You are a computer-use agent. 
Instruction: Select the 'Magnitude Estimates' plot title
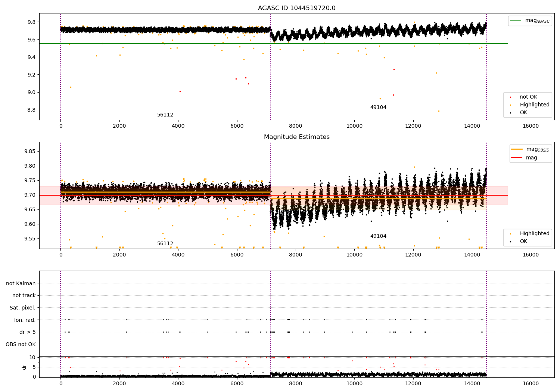click(297, 137)
